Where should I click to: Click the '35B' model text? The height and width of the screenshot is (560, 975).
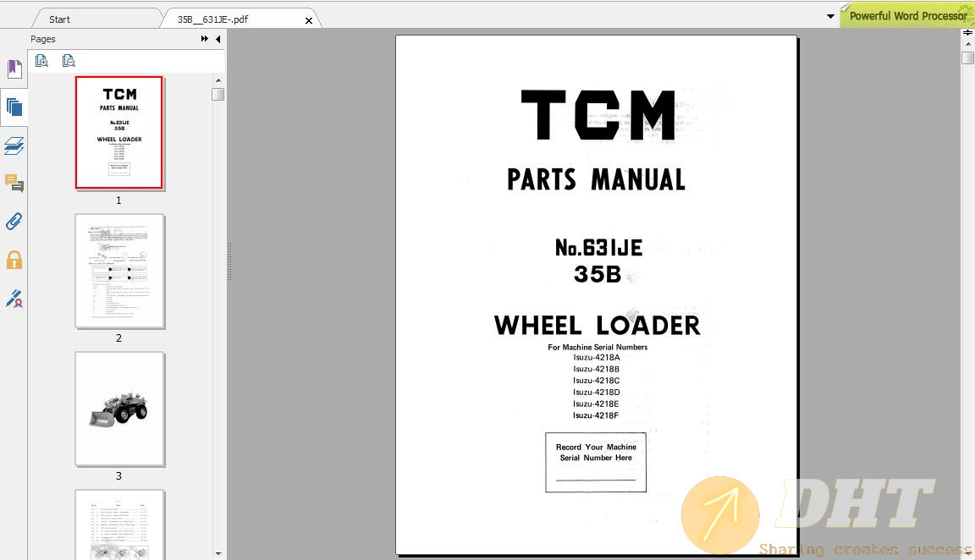pos(597,274)
